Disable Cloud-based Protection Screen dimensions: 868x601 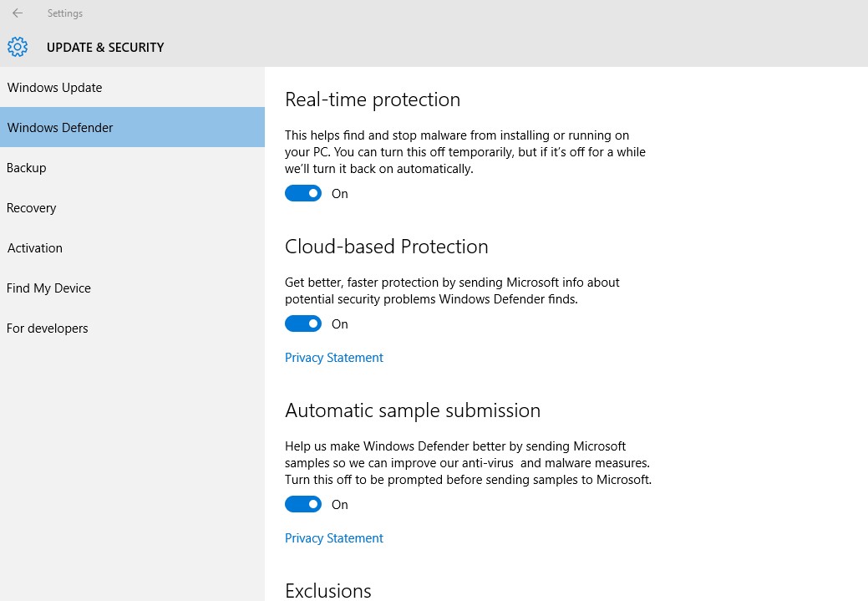303,323
